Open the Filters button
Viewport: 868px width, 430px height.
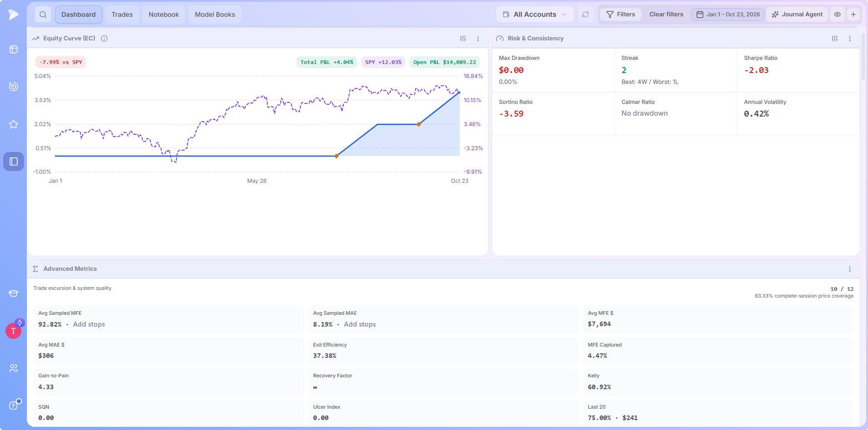pyautogui.click(x=621, y=15)
